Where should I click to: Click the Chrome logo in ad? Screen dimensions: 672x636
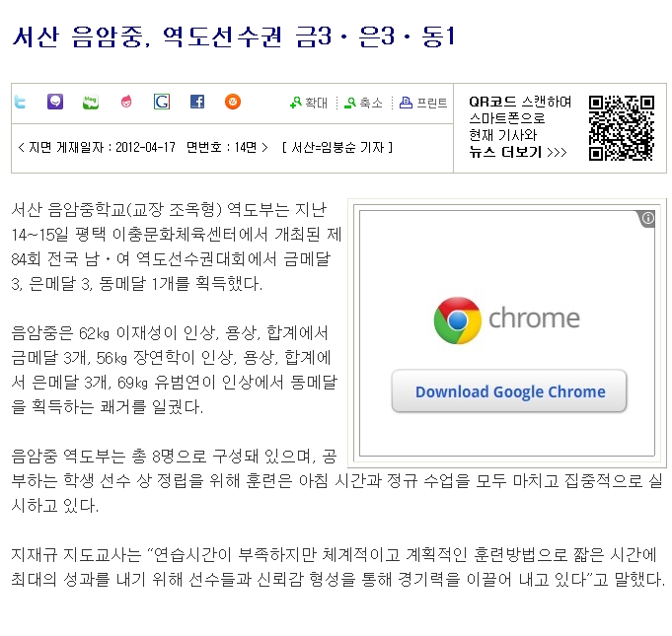tap(457, 319)
